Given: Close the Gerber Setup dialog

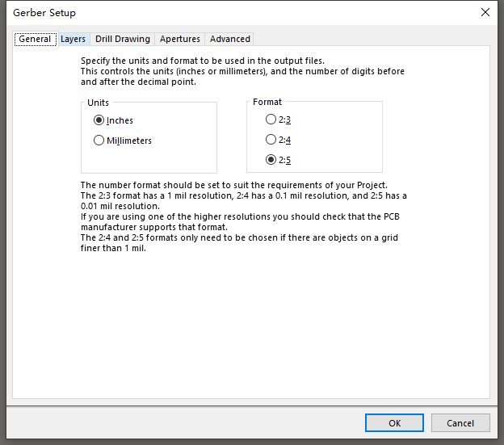Looking at the screenshot, I should click(x=485, y=12).
